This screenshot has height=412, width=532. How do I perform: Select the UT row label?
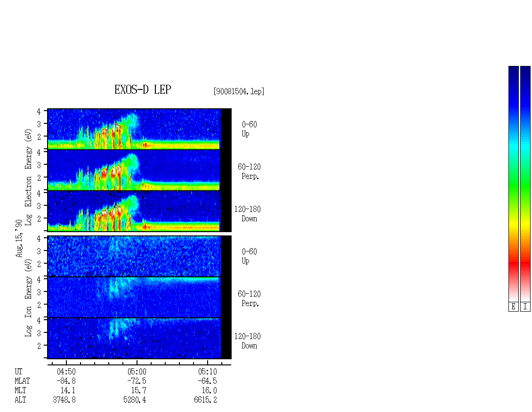tap(19, 372)
